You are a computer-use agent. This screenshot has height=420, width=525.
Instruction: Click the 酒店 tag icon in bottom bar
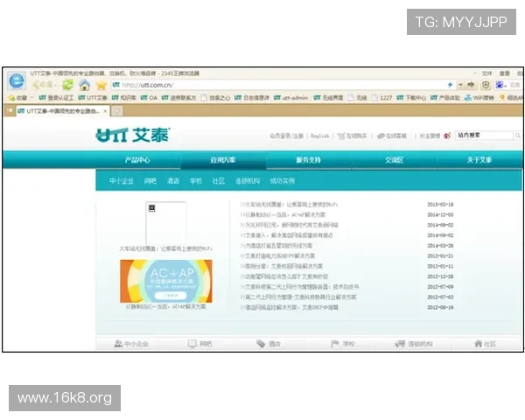[x=261, y=344]
